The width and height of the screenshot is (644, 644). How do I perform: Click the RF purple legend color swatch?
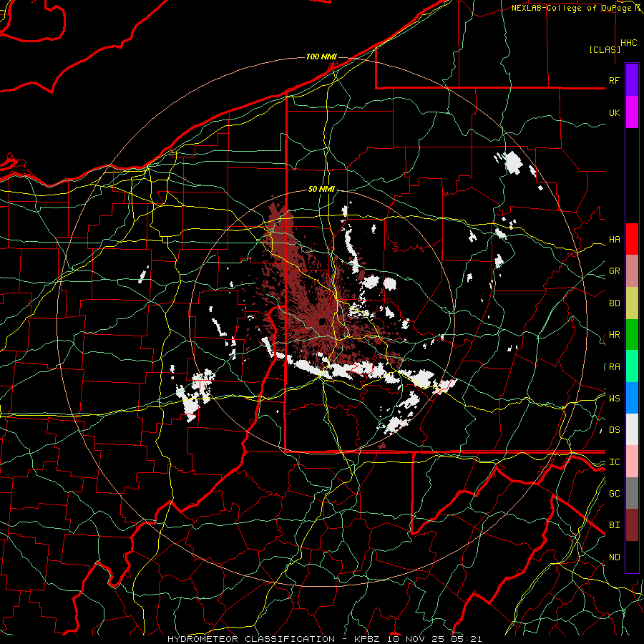pos(632,80)
